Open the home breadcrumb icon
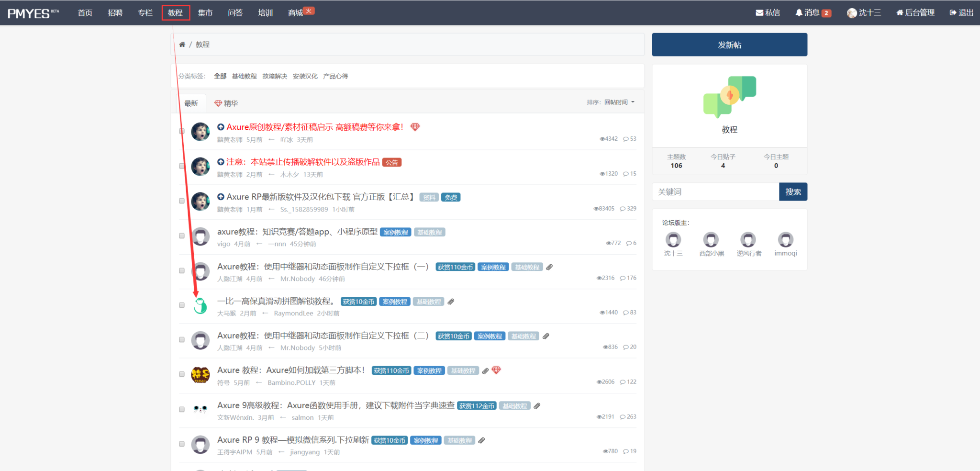The width and height of the screenshot is (980, 471). click(x=182, y=45)
